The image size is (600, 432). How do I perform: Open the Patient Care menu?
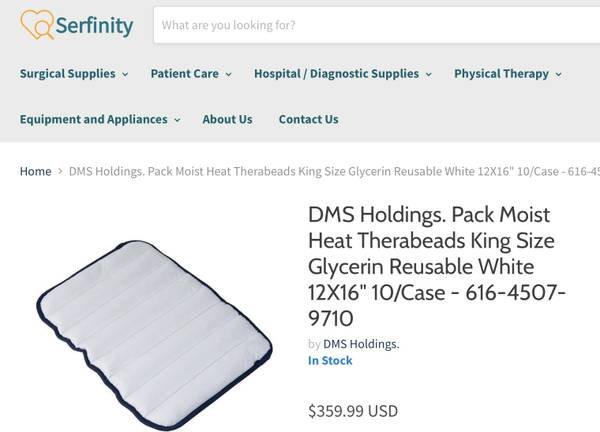tap(185, 73)
